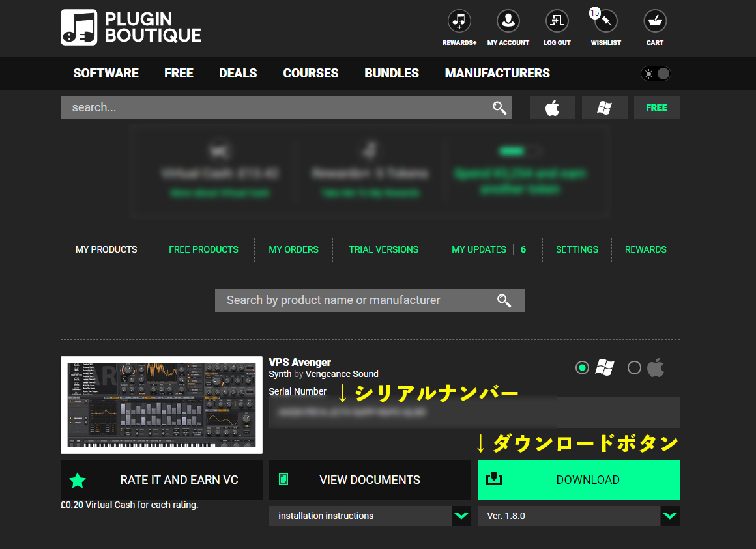Filter by Mac with Apple icon button
The width and height of the screenshot is (756, 549).
[553, 108]
